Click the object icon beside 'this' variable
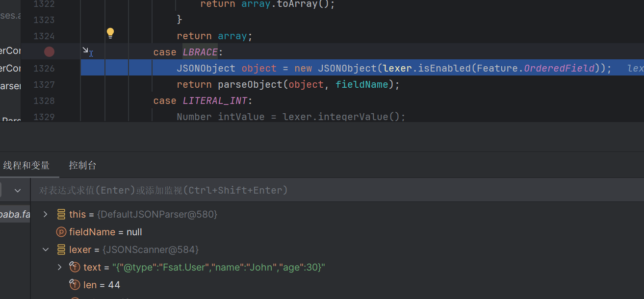Viewport: 644px width, 299px height. pyautogui.click(x=61, y=214)
